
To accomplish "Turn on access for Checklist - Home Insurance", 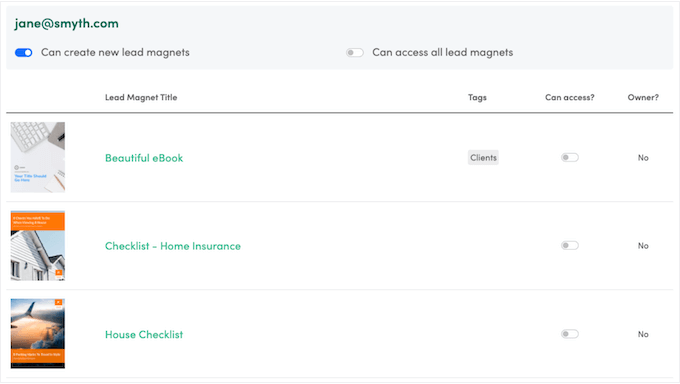I will tap(569, 246).
